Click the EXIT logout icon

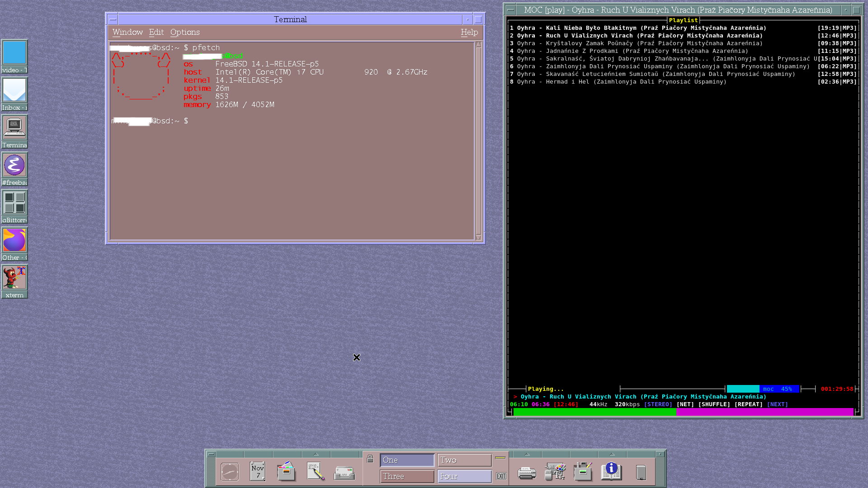coord(501,476)
